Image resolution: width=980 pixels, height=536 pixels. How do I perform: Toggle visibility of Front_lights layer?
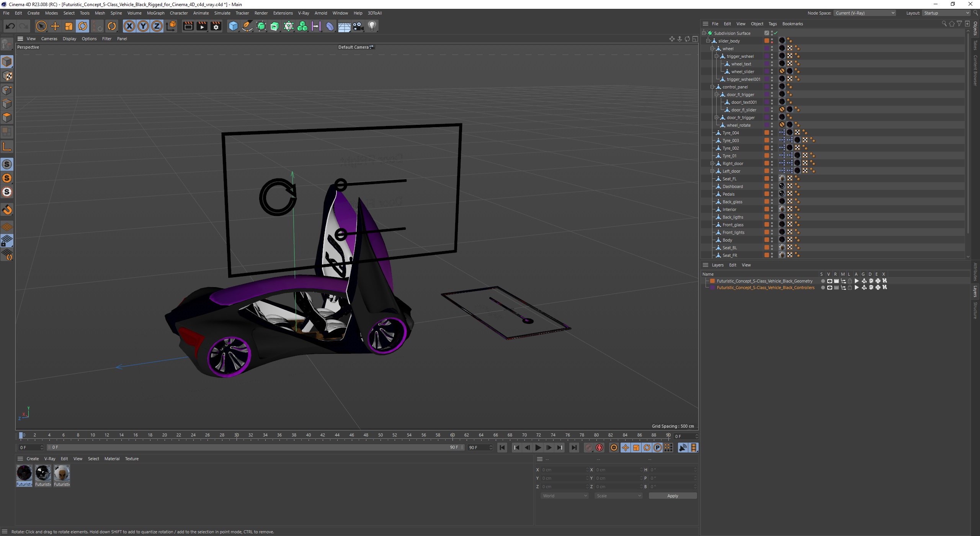tap(773, 231)
